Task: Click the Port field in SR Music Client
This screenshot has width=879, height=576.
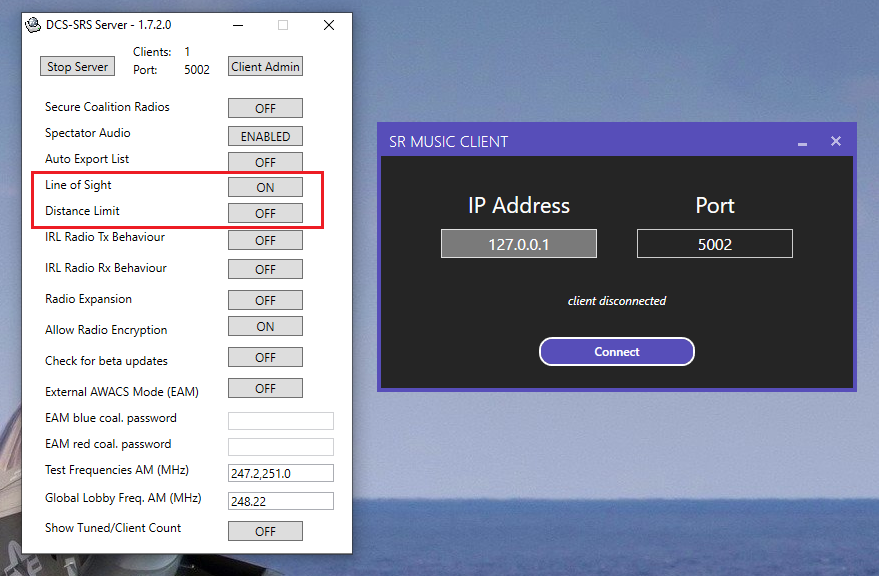Action: click(x=715, y=243)
